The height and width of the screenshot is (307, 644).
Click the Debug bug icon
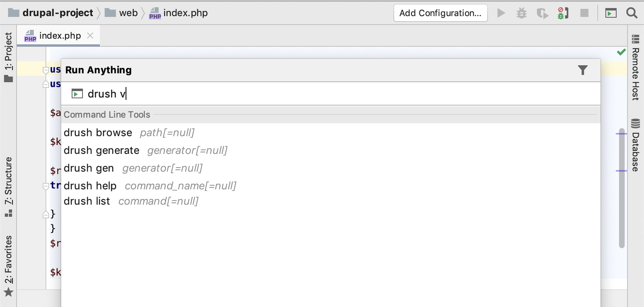[x=522, y=13]
